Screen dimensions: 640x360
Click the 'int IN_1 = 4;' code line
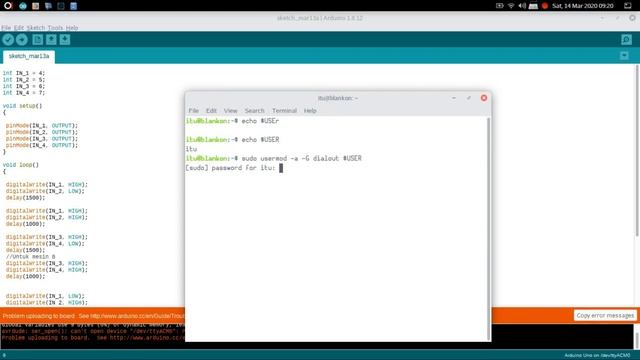(x=24, y=73)
